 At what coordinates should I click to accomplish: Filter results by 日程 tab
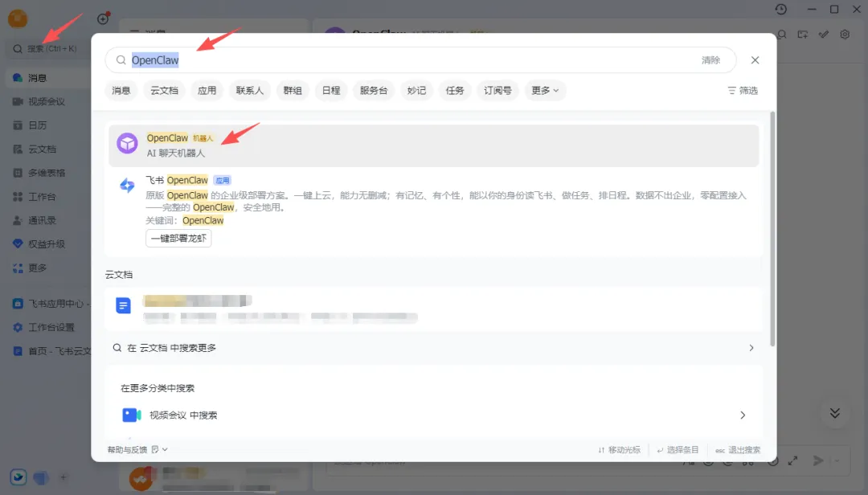tap(331, 90)
